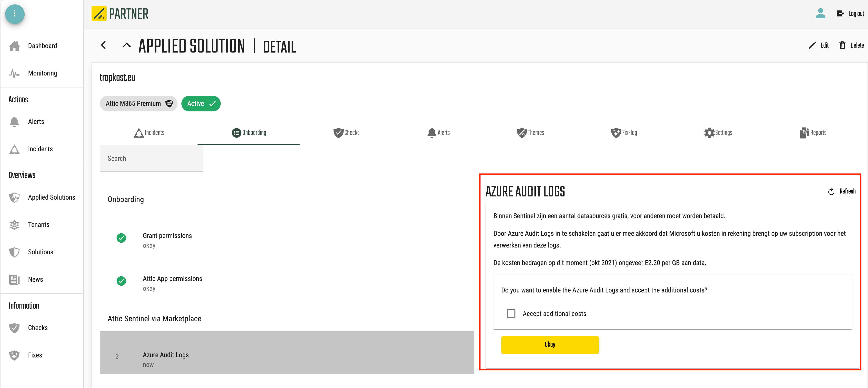This screenshot has width=868, height=388.
Task: Open the Fix-log tab
Action: pyautogui.click(x=624, y=133)
